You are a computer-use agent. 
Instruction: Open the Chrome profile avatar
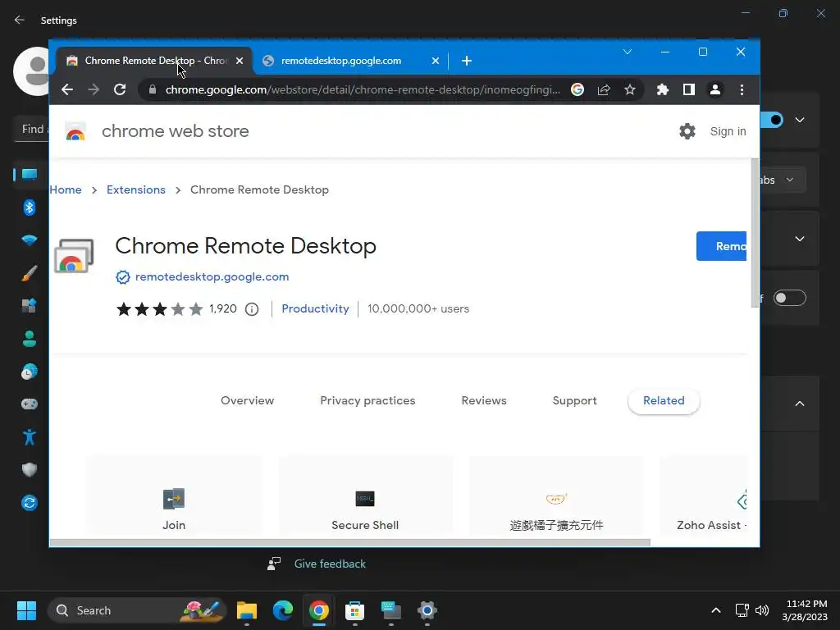point(715,89)
